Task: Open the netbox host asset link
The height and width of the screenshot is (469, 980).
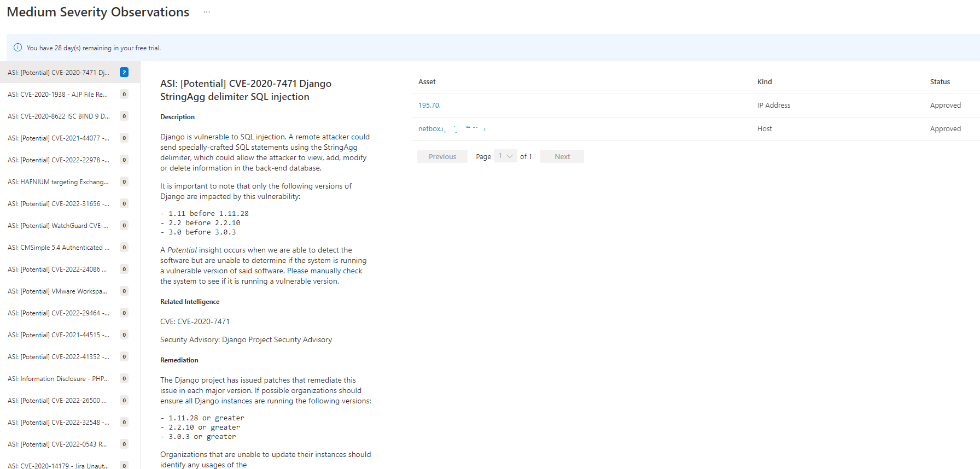Action: tap(432, 129)
